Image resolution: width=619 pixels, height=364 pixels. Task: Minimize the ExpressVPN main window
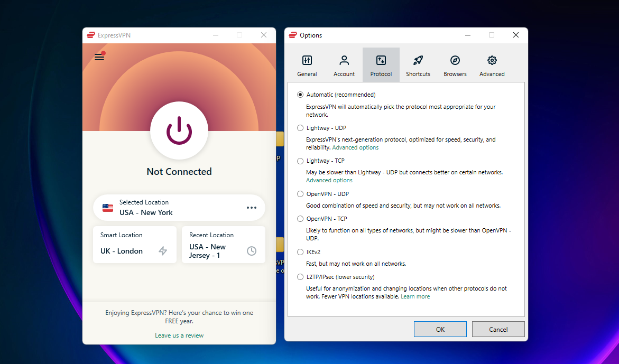pyautogui.click(x=216, y=35)
